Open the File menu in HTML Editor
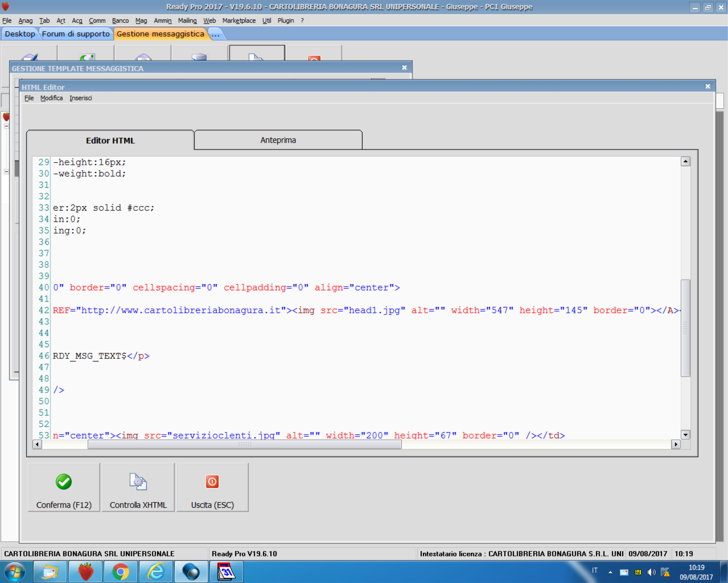 tap(29, 98)
